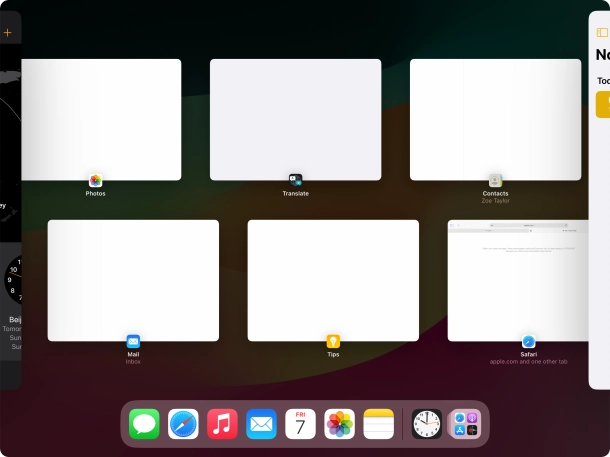Switch to the Translate app card
610x457 pixels.
(295, 119)
